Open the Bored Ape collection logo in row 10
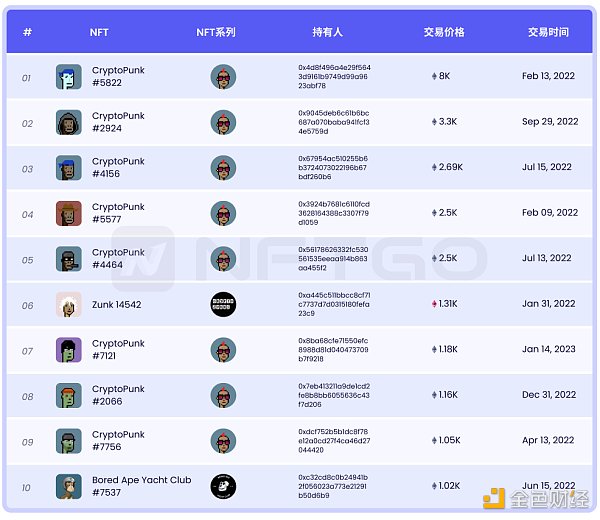Viewport: 600px width, 520px height. tap(223, 486)
